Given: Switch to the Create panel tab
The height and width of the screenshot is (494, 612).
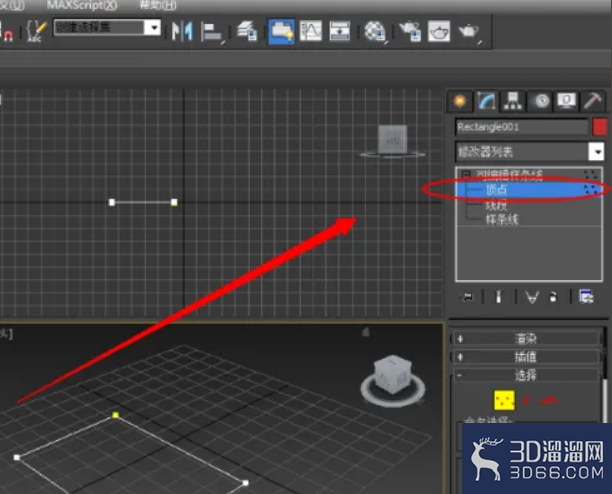Looking at the screenshot, I should [x=460, y=101].
